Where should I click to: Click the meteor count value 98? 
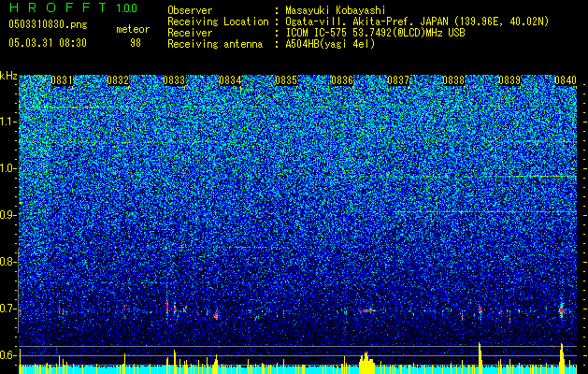(136, 43)
